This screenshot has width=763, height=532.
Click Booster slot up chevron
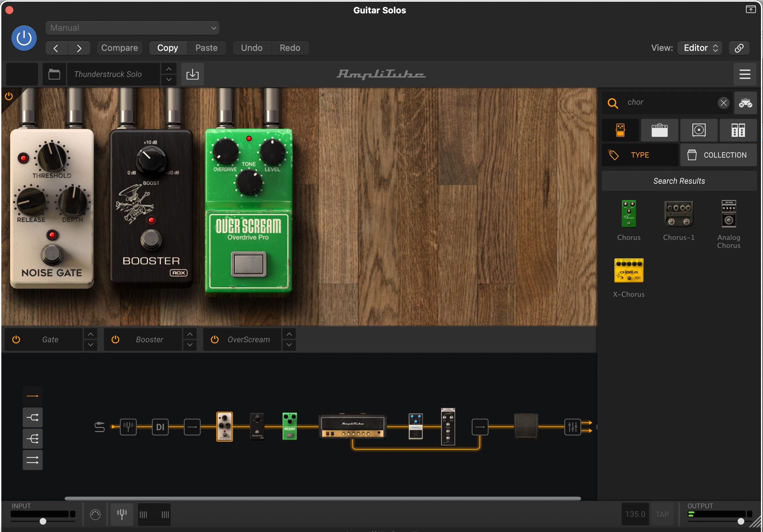[x=190, y=334]
